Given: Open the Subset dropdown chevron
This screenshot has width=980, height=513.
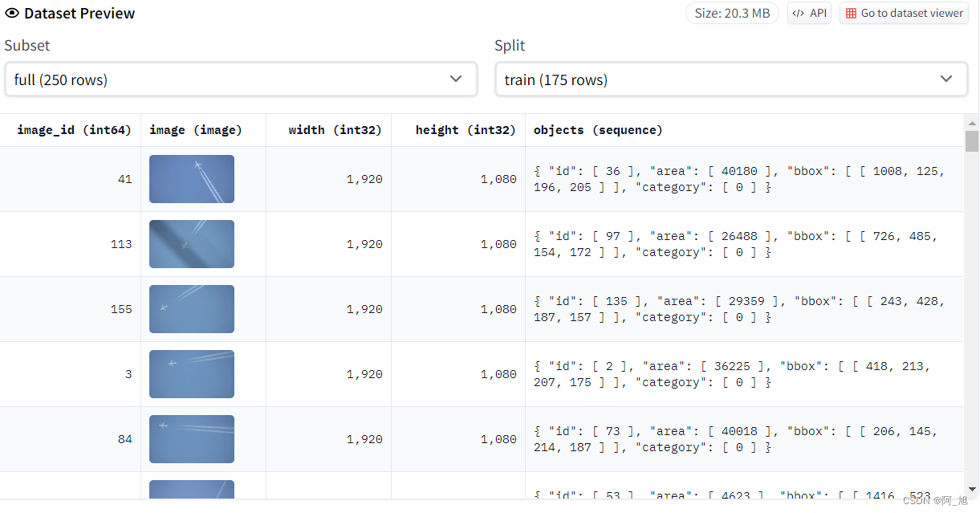Looking at the screenshot, I should (456, 79).
